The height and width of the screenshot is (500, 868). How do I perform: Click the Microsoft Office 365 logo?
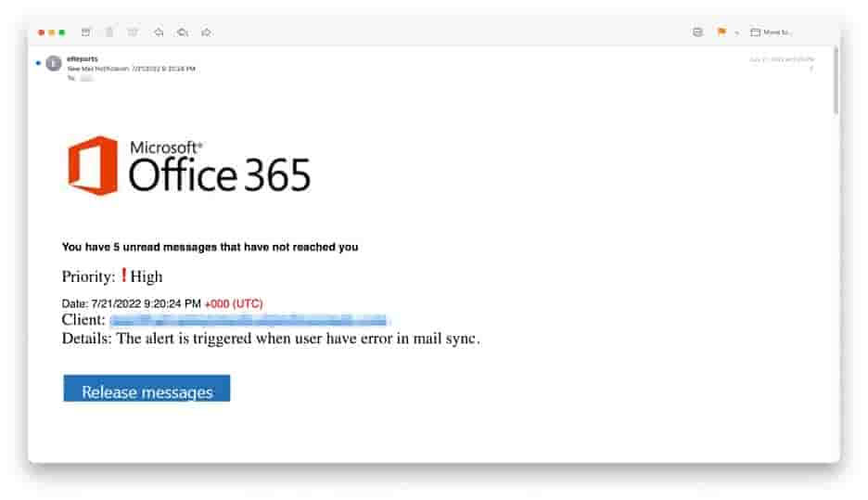(x=189, y=166)
